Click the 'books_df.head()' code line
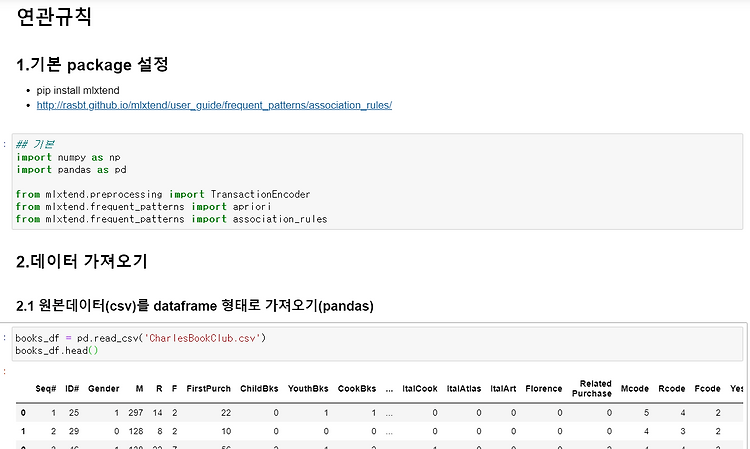 pyautogui.click(x=56, y=350)
